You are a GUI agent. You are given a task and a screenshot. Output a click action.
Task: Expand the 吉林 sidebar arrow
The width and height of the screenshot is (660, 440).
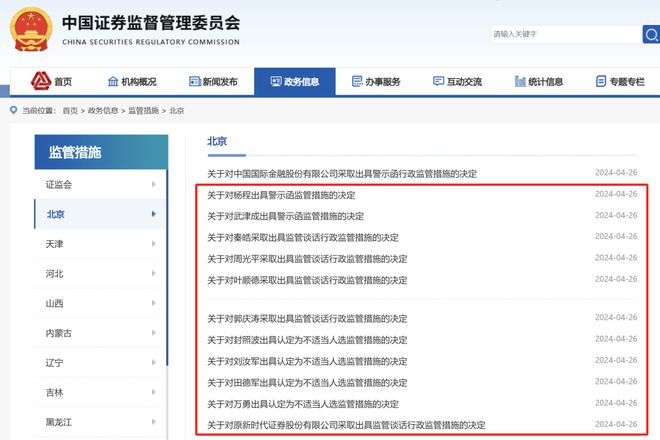(154, 392)
